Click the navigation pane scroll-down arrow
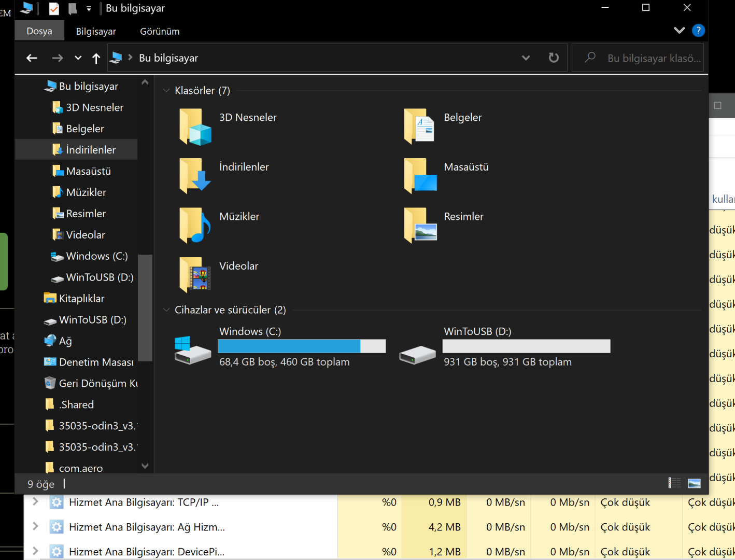 point(145,466)
